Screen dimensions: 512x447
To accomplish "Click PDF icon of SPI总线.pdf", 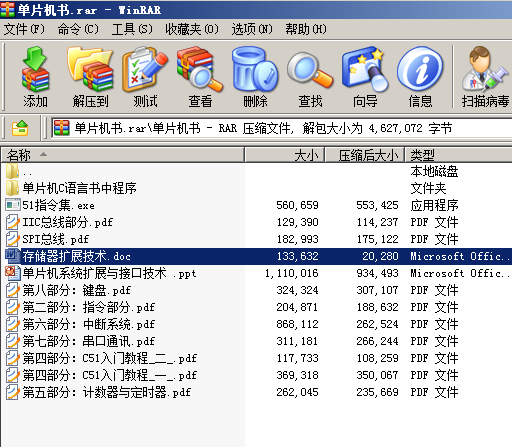I will tap(13, 239).
